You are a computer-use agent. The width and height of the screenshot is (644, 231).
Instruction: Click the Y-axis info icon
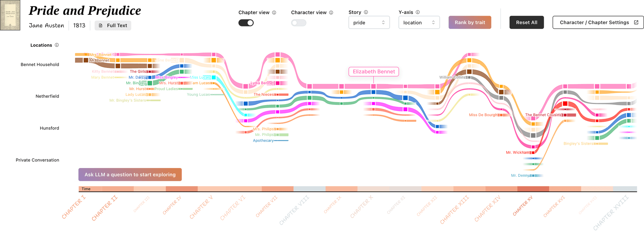tap(418, 12)
